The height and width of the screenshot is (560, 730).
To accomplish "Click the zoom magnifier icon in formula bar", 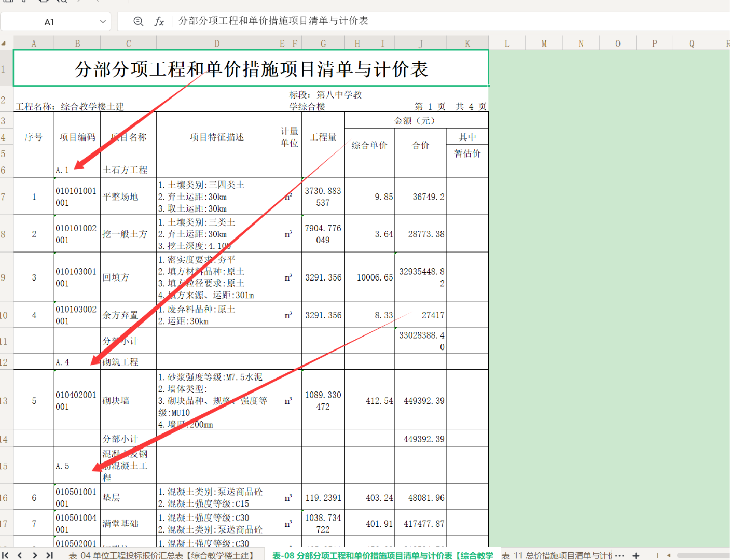I will (x=138, y=21).
